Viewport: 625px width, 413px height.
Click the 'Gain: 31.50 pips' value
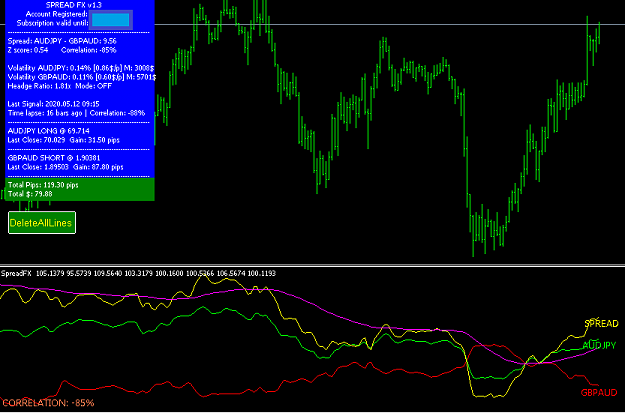click(x=94, y=140)
